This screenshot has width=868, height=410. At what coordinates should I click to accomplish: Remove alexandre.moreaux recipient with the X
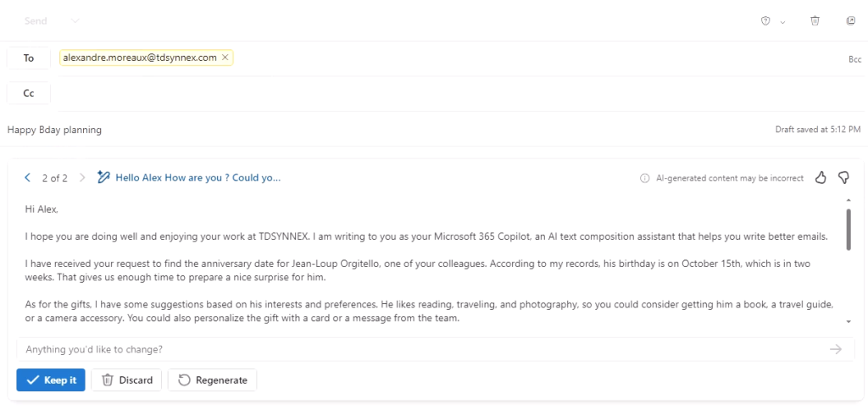225,58
